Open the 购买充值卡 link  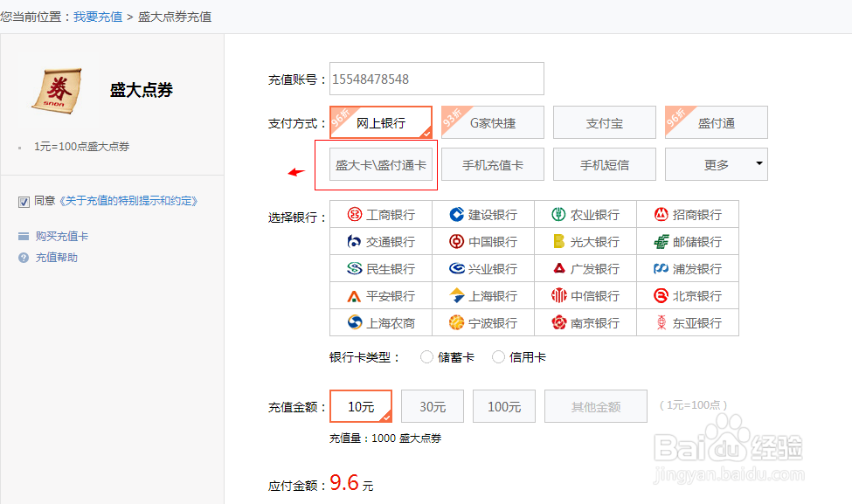pyautogui.click(x=62, y=236)
